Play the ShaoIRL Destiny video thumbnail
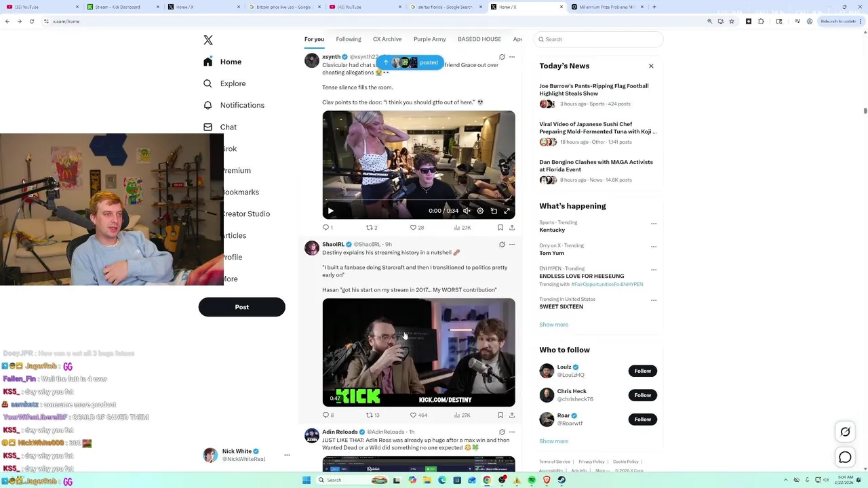 tap(418, 352)
